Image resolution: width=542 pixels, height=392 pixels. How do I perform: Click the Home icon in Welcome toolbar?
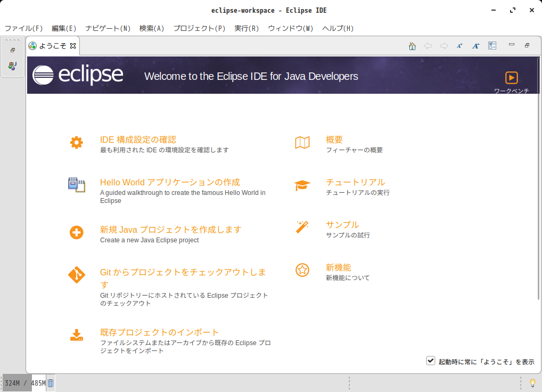tap(412, 46)
